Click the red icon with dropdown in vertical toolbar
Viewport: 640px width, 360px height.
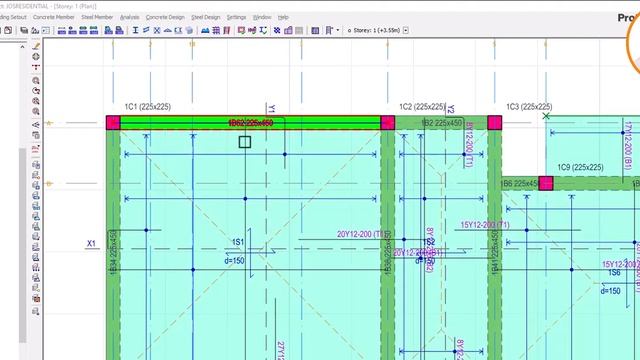pyautogui.click(x=36, y=149)
